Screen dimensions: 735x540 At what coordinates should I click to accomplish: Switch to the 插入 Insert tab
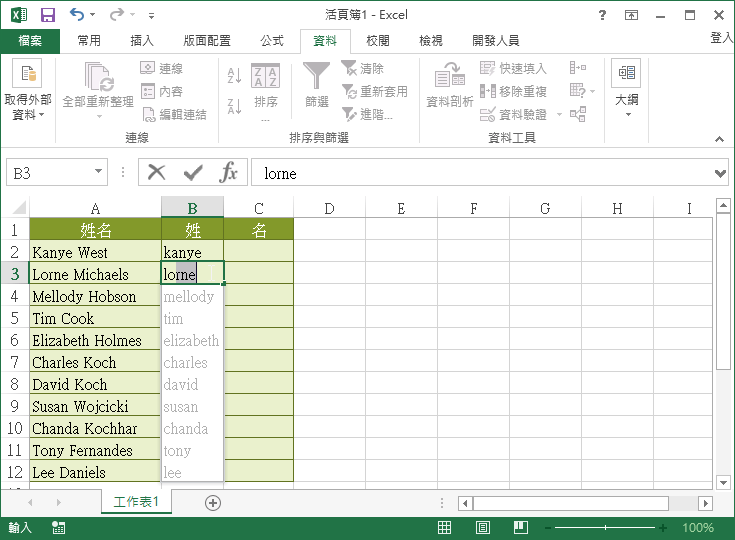click(x=142, y=41)
